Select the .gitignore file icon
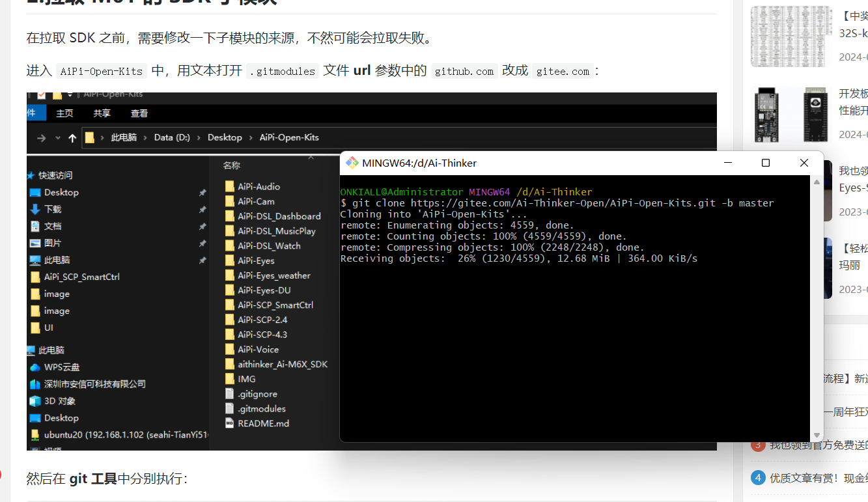868x502 pixels. click(229, 394)
